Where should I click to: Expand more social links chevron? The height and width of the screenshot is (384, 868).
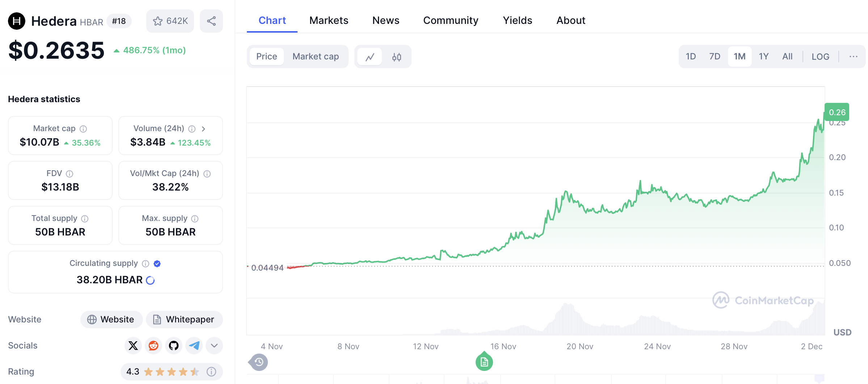214,346
